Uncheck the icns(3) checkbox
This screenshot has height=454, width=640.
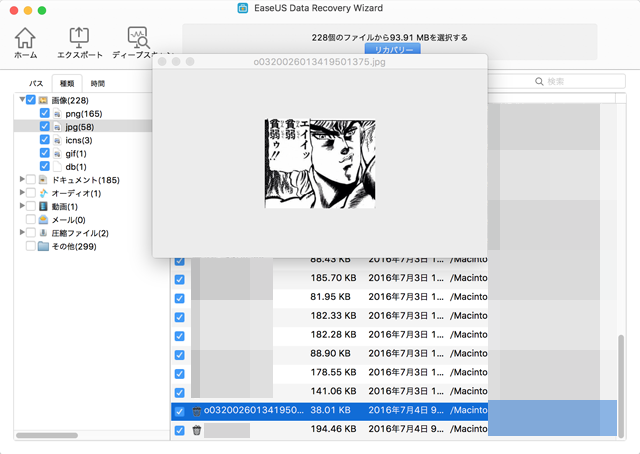(44, 140)
